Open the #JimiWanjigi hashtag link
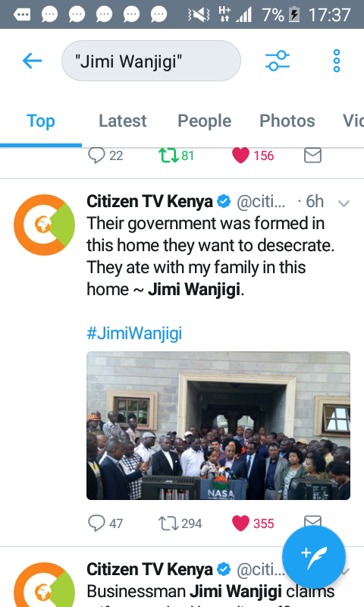Viewport: 364px width, 607px height. coord(134,333)
